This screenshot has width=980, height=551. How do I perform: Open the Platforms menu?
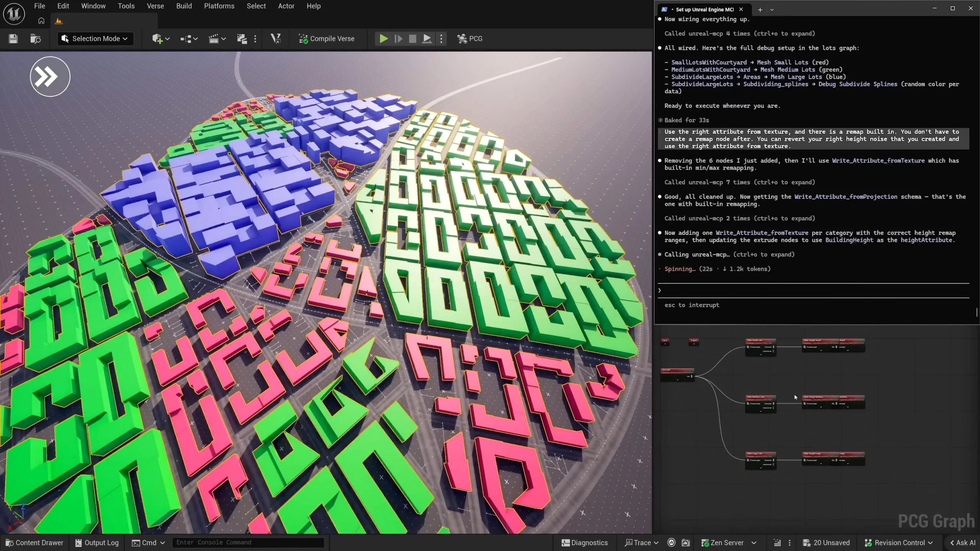219,6
